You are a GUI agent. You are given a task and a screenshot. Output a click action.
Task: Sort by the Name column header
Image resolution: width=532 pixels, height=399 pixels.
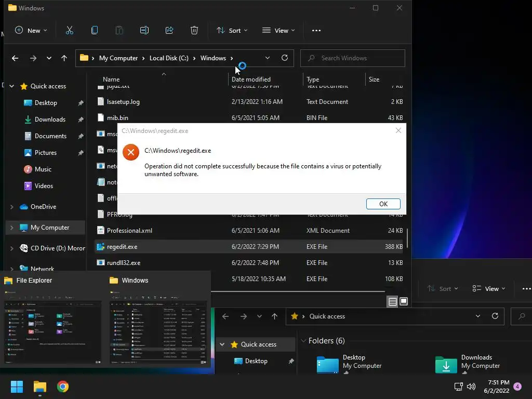coord(111,79)
